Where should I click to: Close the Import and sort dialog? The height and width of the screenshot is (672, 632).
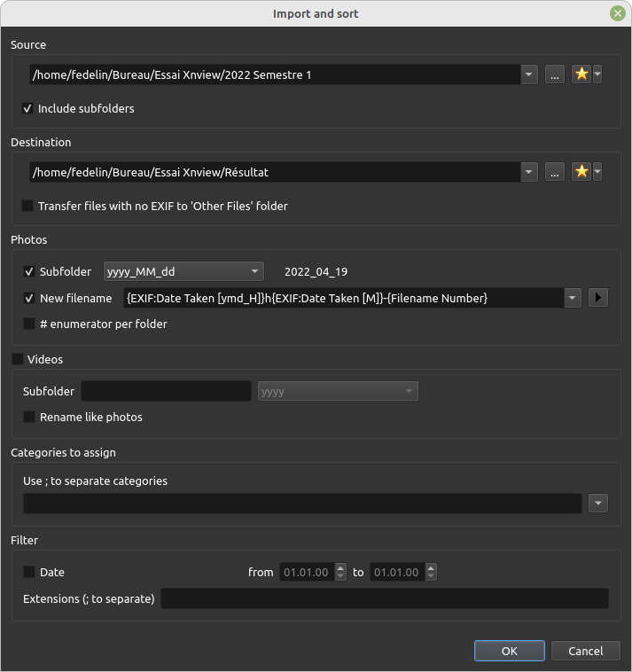pos(617,13)
